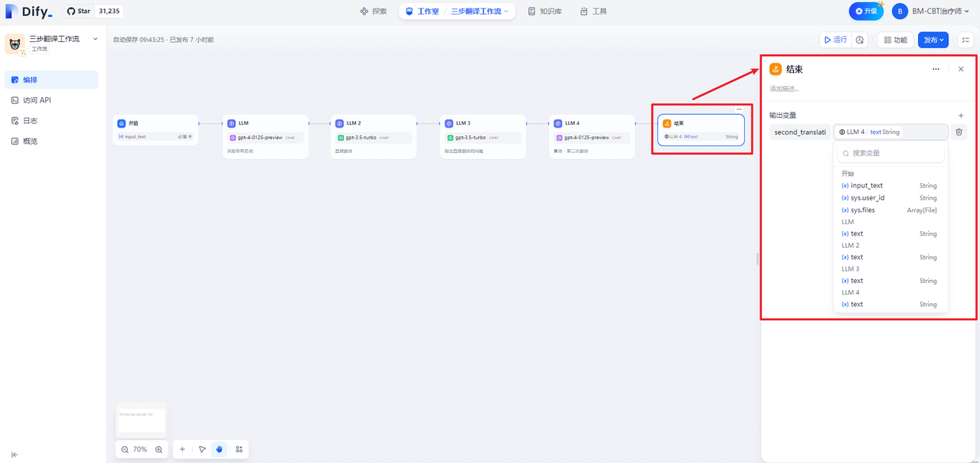
Task: Switch to the 工作室 tab
Action: (423, 11)
